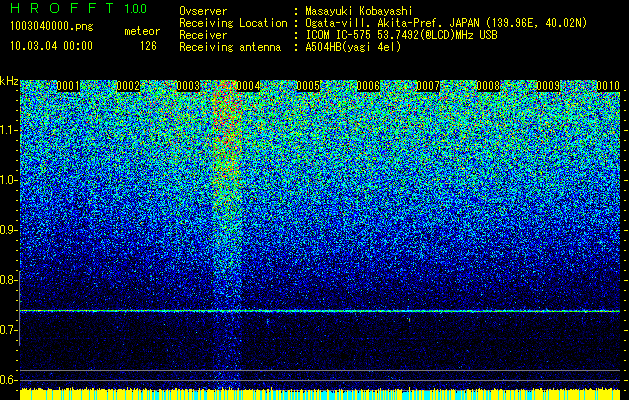The image size is (629, 400).
Task: Click the bright horizontal carrier line in spectrogram
Action: point(320,311)
